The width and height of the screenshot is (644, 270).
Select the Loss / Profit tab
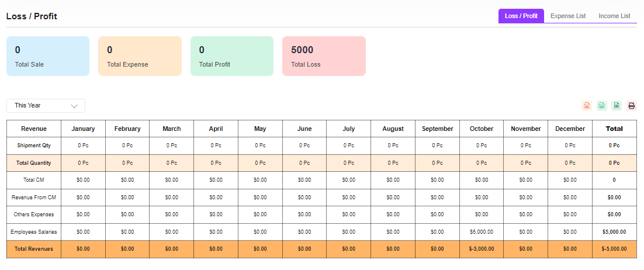[521, 16]
